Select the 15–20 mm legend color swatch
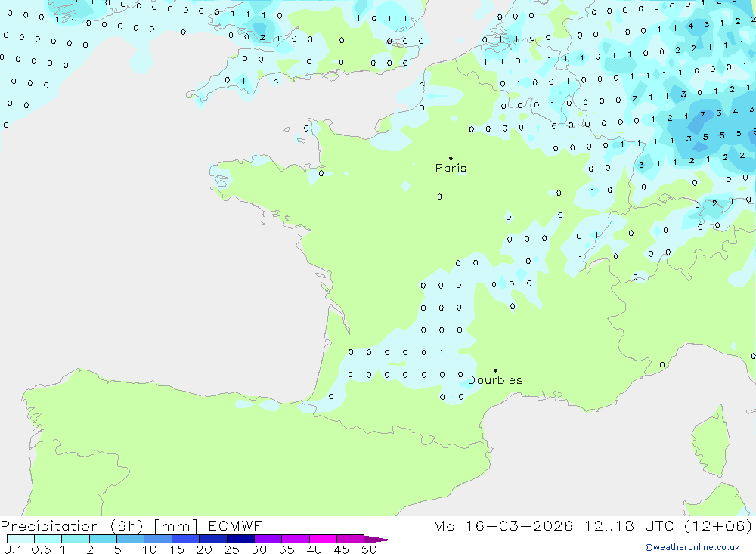The width and height of the screenshot is (756, 554). [186, 539]
